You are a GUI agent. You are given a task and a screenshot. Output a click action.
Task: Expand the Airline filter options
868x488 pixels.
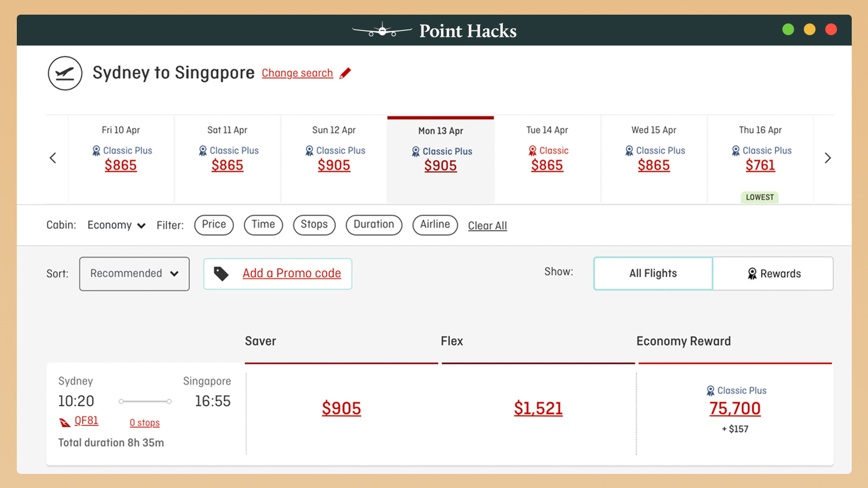pyautogui.click(x=435, y=224)
